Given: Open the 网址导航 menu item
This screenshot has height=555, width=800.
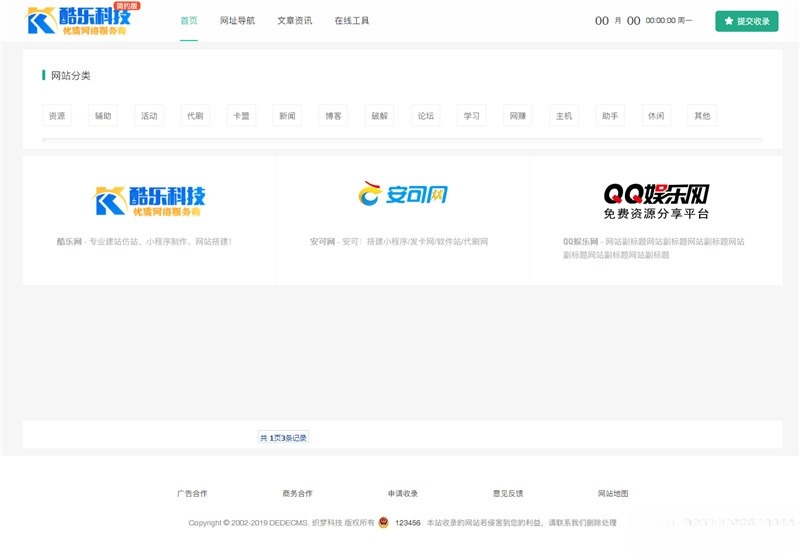Looking at the screenshot, I should pos(237,20).
